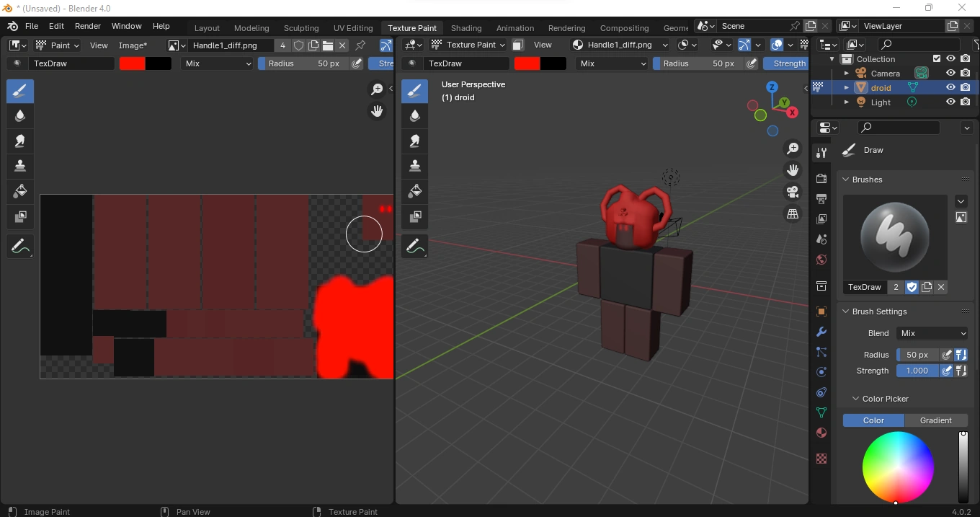Select the Draw brush tool
Screen dimensions: 980x517
tap(19, 91)
